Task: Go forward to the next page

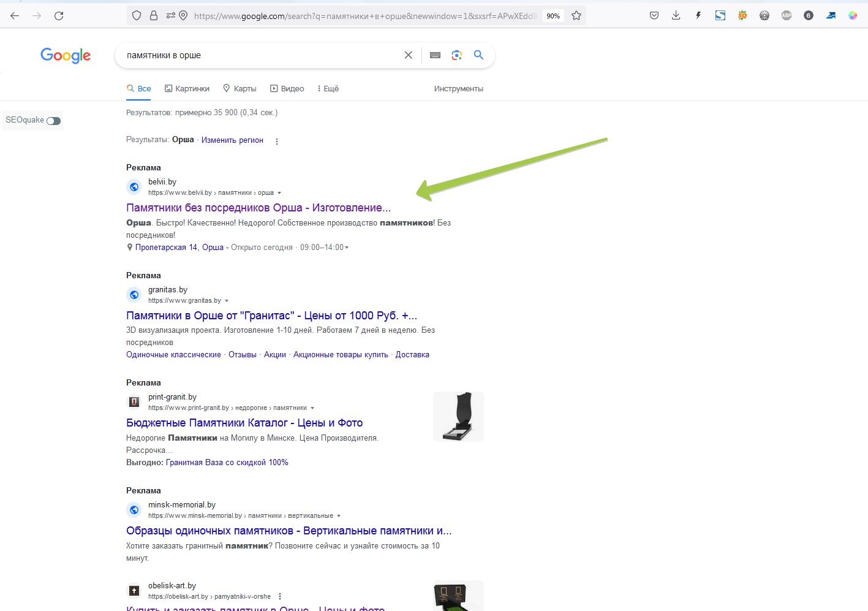Action: [x=37, y=16]
